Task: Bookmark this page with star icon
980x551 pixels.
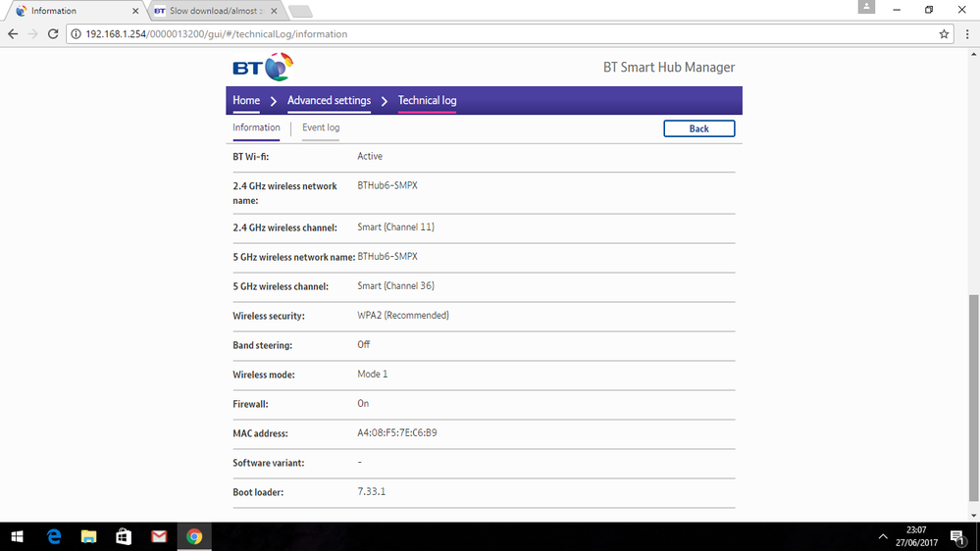Action: (944, 34)
